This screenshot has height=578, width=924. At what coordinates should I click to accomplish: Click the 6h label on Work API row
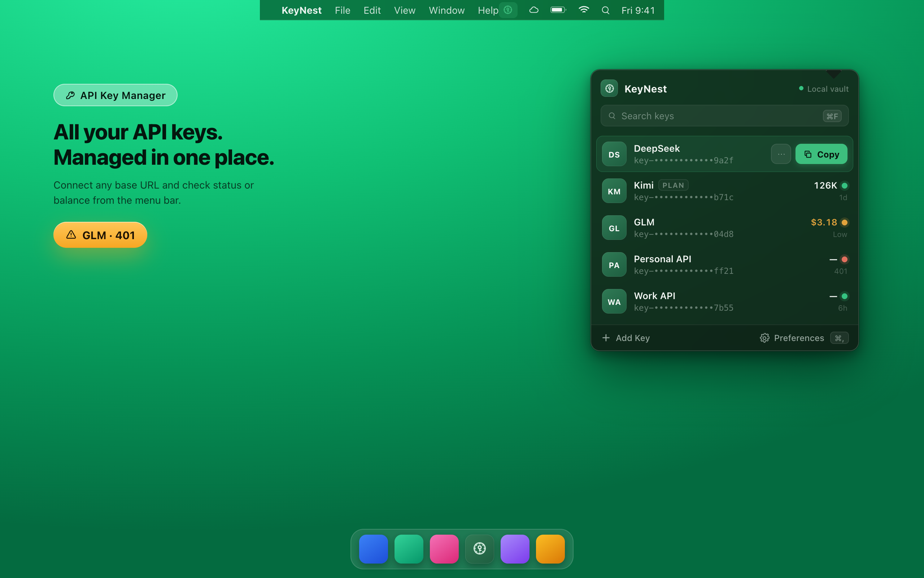[842, 308]
